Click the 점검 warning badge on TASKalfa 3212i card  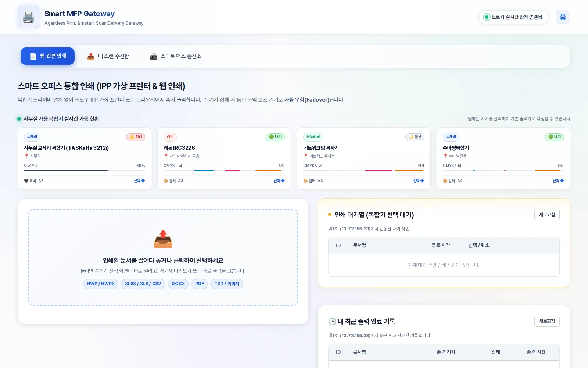(x=136, y=137)
